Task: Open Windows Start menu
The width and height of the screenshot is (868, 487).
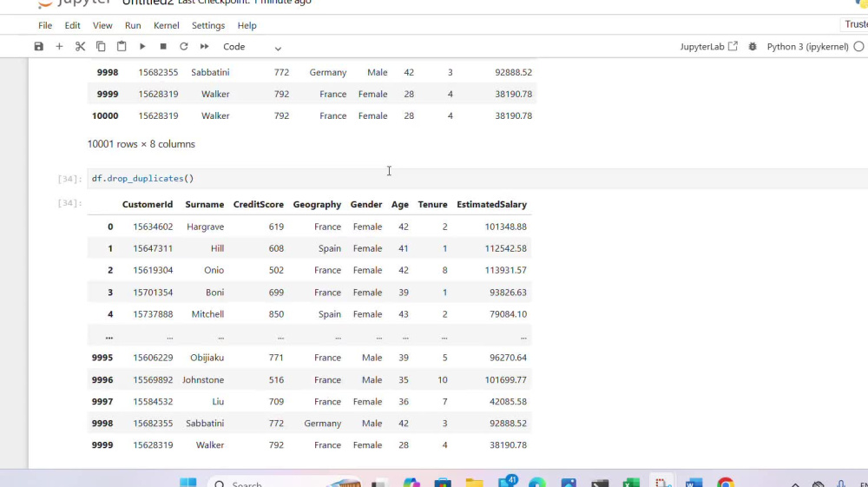Action: (x=188, y=483)
